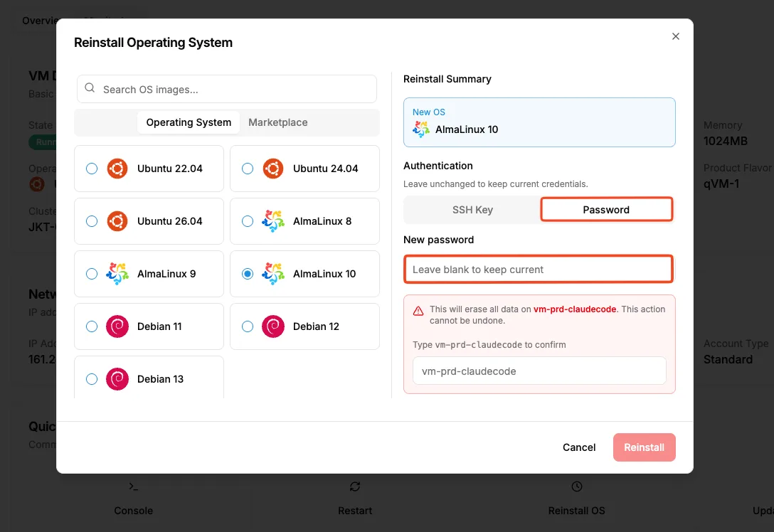Pick the Debian 12 radio button
Image resolution: width=774 pixels, height=532 pixels.
[248, 326]
